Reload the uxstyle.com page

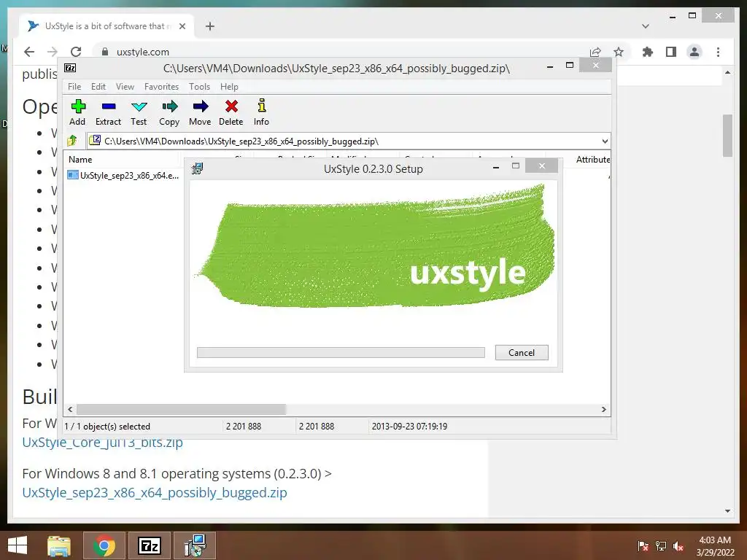76,52
